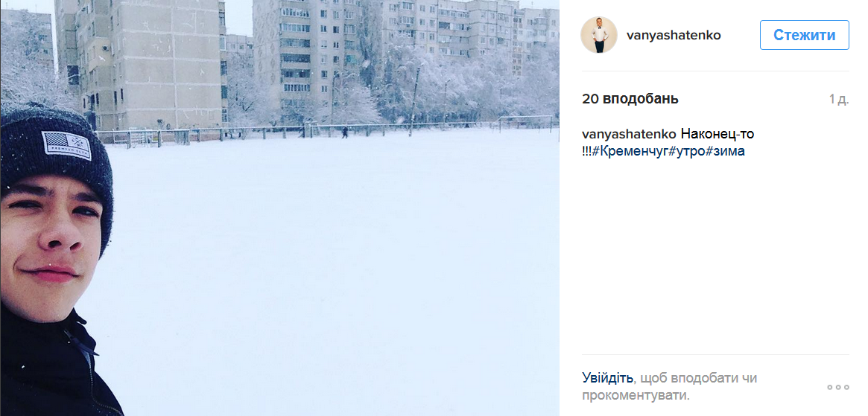Follow the Увійдіть login link
Viewport: 868px width, 416px height.
607,378
